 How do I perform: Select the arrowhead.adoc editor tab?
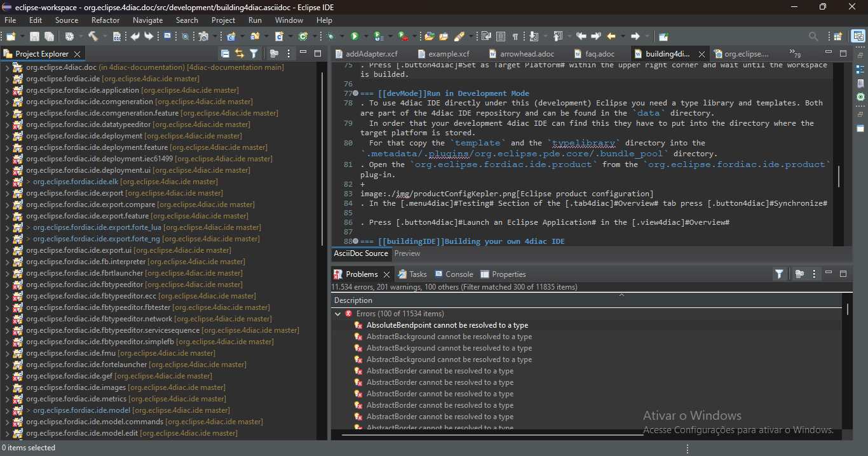tap(520, 54)
